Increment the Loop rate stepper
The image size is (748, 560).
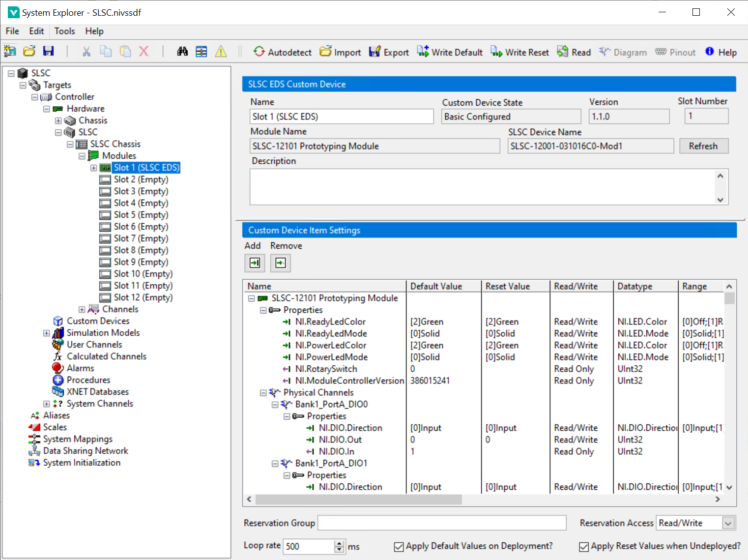pyautogui.click(x=339, y=543)
